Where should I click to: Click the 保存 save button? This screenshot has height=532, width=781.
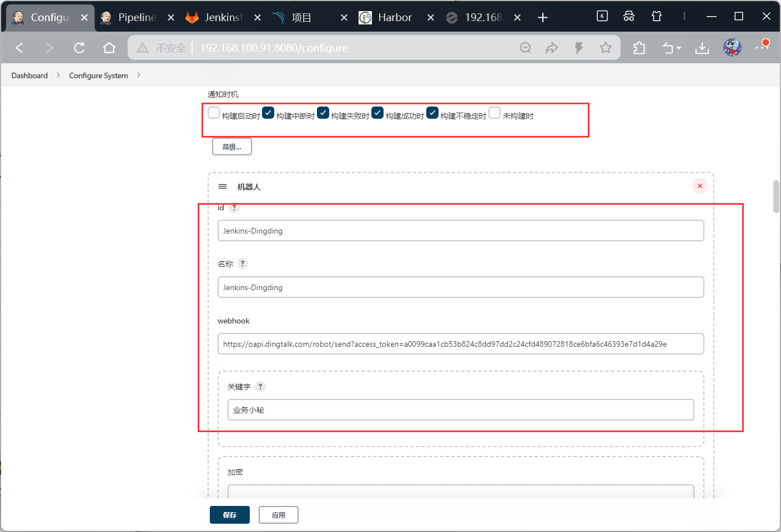tap(230, 515)
